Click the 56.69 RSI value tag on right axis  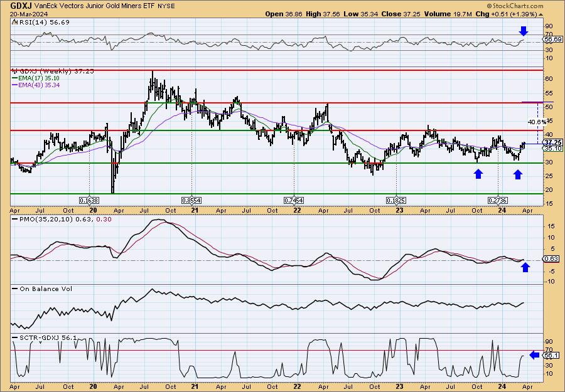tap(553, 40)
